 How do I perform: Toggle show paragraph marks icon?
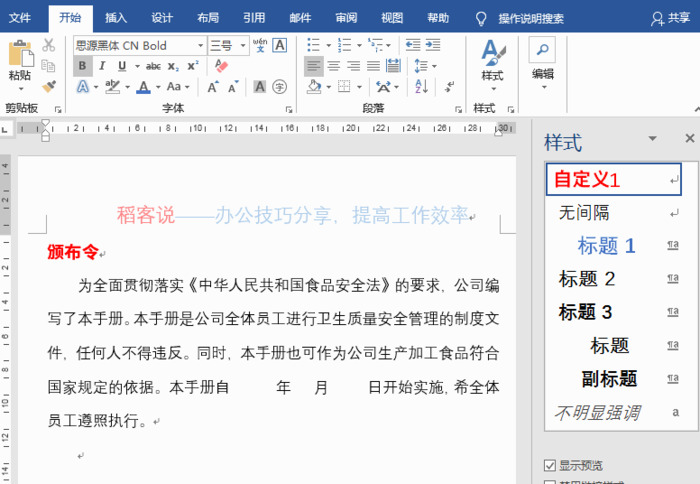(450, 86)
